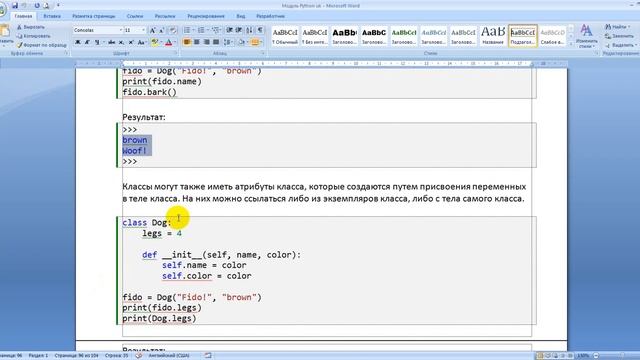Increase paragraph indent
The width and height of the screenshot is (640, 360).
tap(239, 30)
